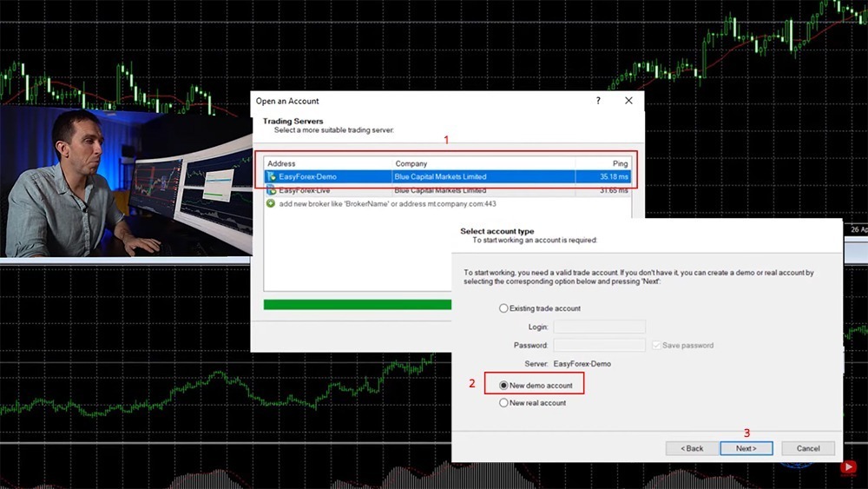Click the green add new broker plus icon

tap(271, 204)
